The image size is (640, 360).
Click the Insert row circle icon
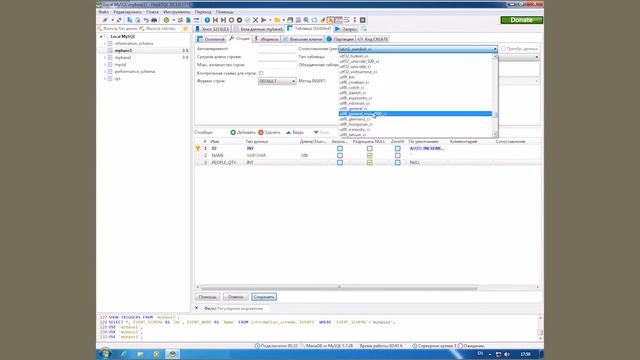point(231,20)
